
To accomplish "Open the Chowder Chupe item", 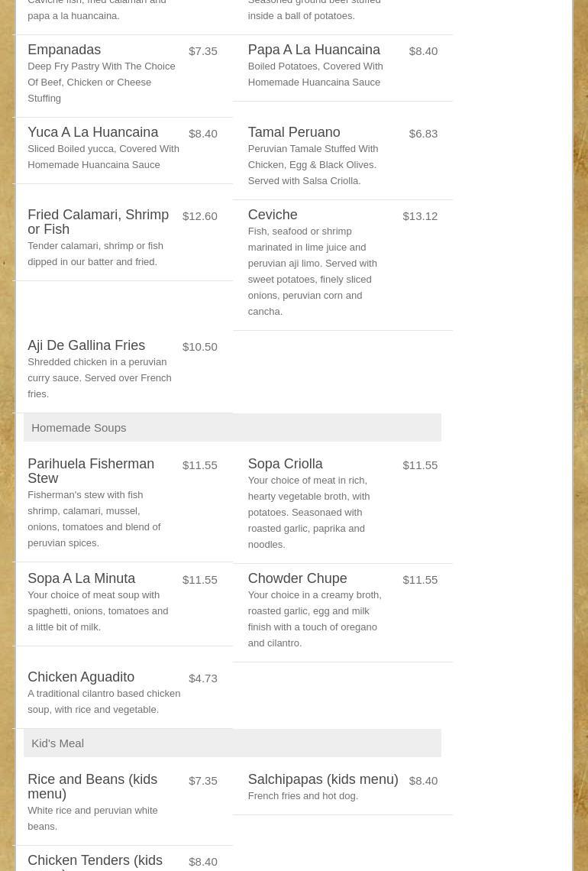I will [297, 579].
